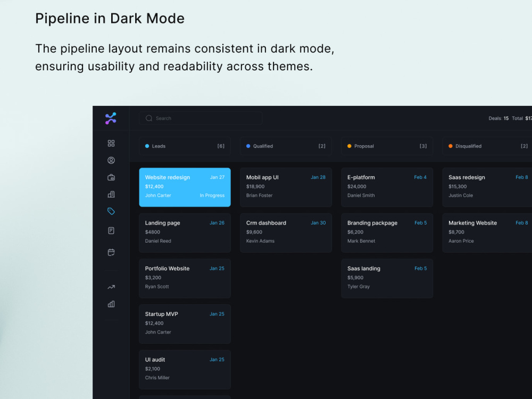Open the contacts profile icon

tap(111, 160)
